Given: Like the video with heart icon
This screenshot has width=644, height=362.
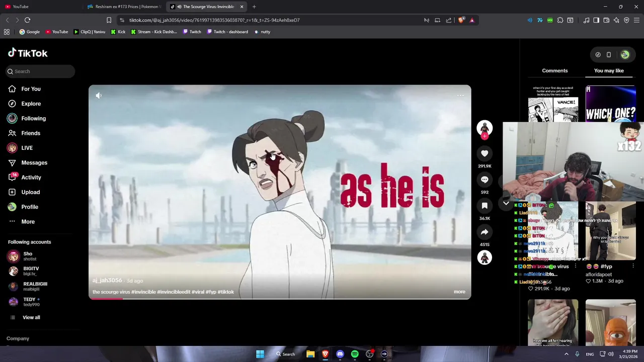Looking at the screenshot, I should [x=485, y=153].
